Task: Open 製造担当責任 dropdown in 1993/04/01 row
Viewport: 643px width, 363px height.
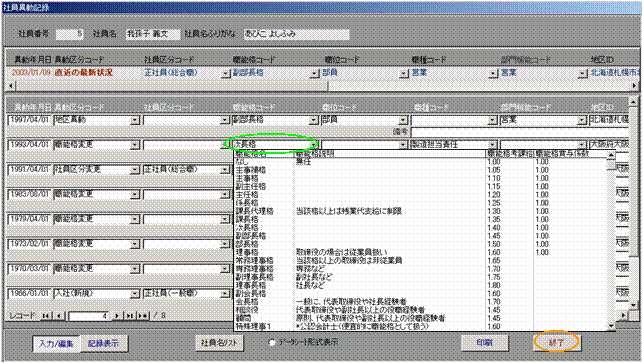Action: point(493,145)
